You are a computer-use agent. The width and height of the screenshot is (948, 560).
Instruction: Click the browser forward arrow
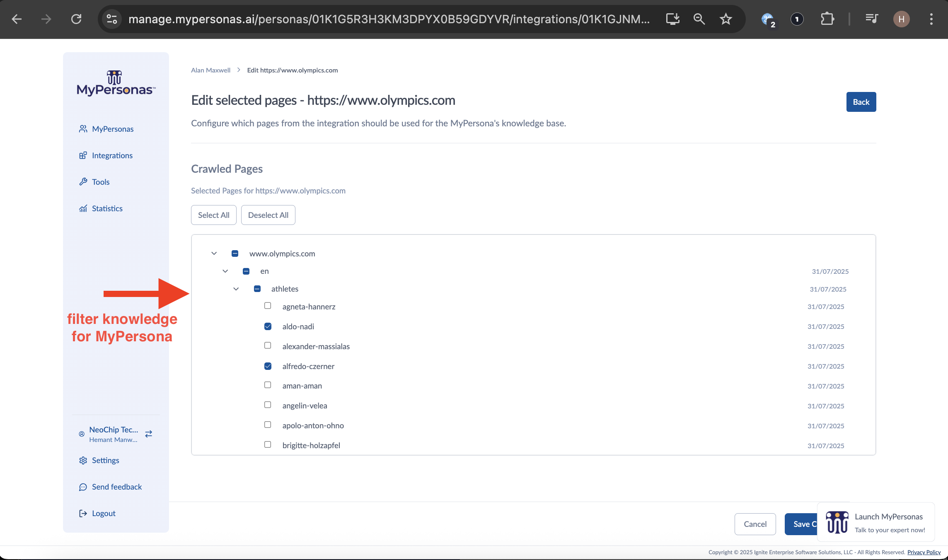[x=46, y=19]
